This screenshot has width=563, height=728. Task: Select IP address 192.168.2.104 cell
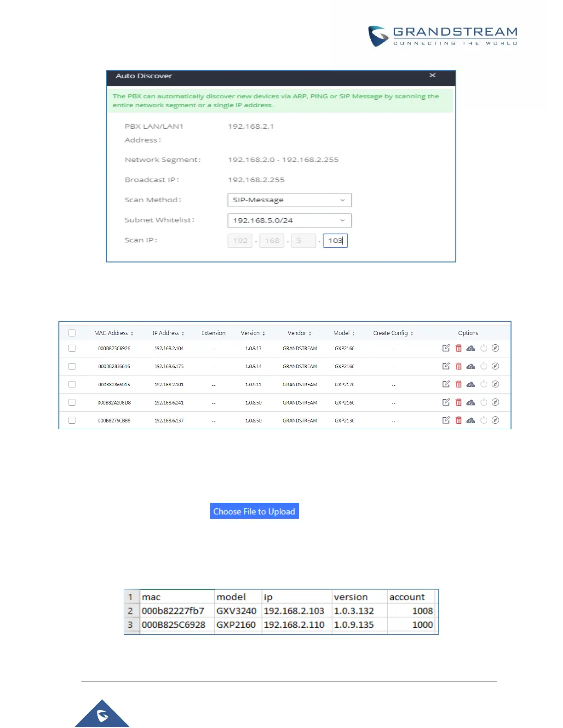pyautogui.click(x=169, y=348)
